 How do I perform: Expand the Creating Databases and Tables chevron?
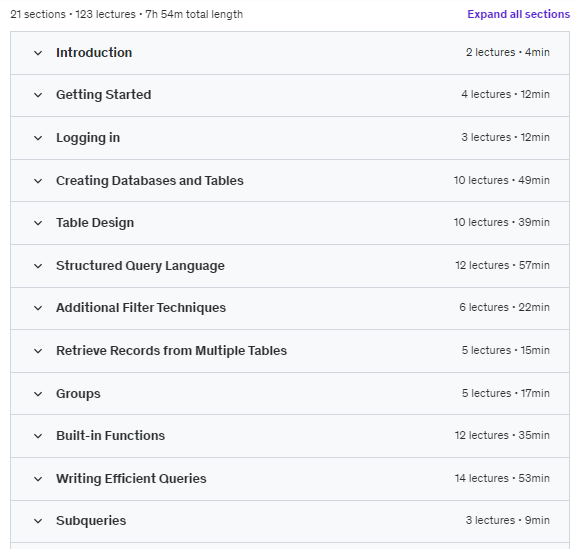38,181
